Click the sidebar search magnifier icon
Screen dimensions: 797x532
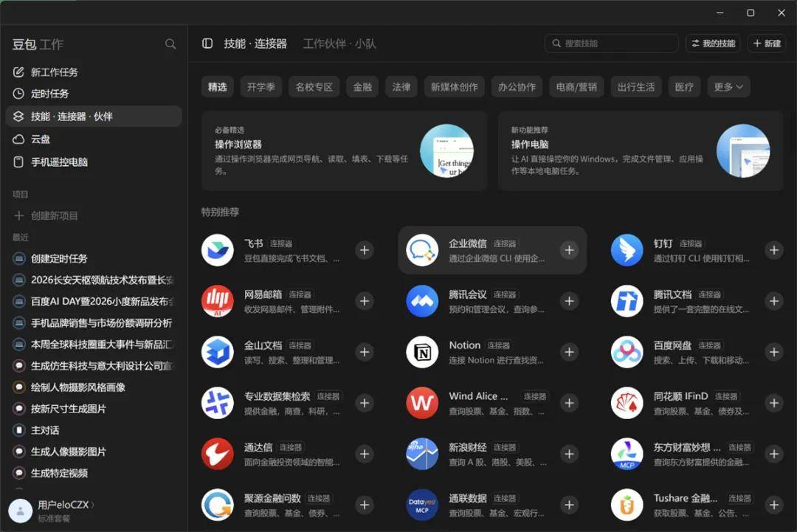coord(170,44)
